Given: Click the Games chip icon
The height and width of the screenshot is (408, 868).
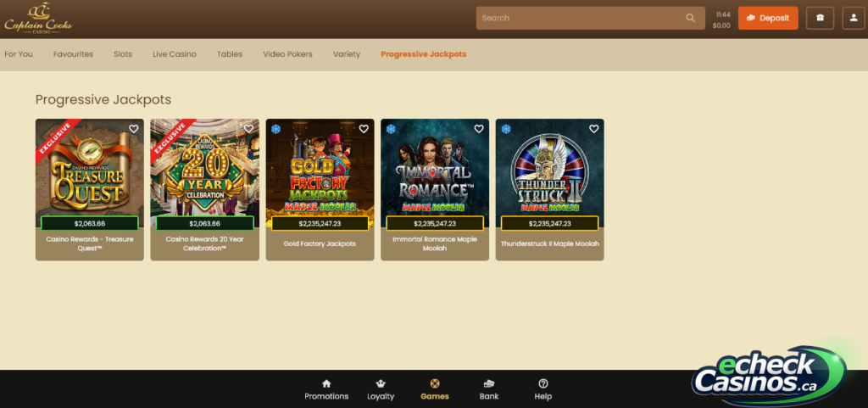Looking at the screenshot, I should (x=435, y=383).
